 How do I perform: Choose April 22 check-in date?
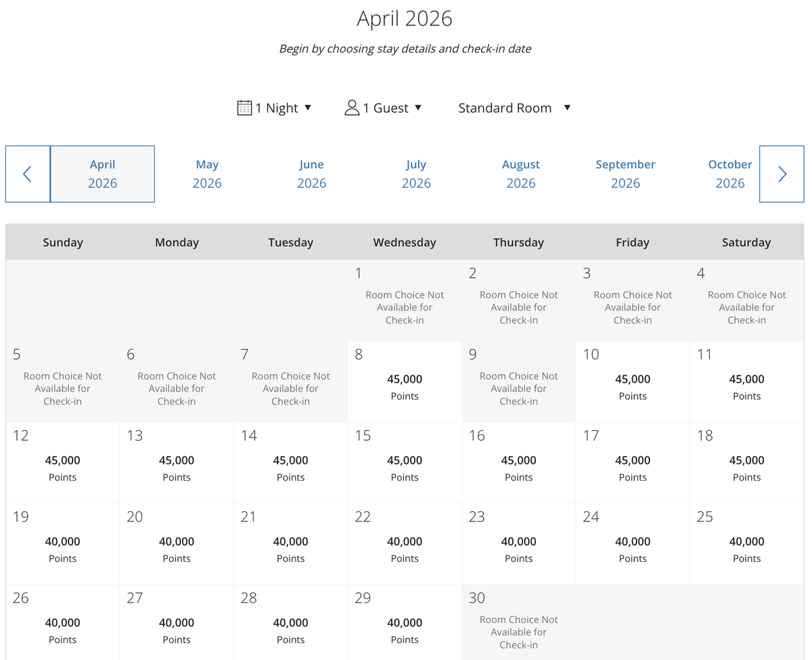[405, 544]
